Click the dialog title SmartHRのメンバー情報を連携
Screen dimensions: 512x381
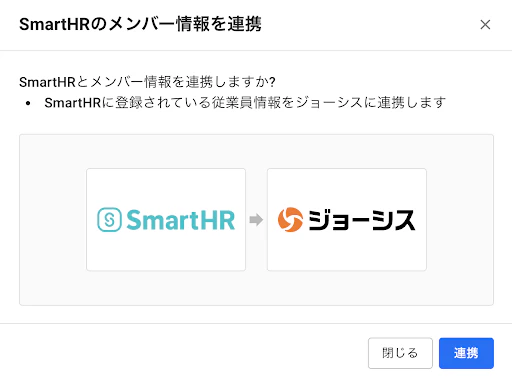coord(140,24)
